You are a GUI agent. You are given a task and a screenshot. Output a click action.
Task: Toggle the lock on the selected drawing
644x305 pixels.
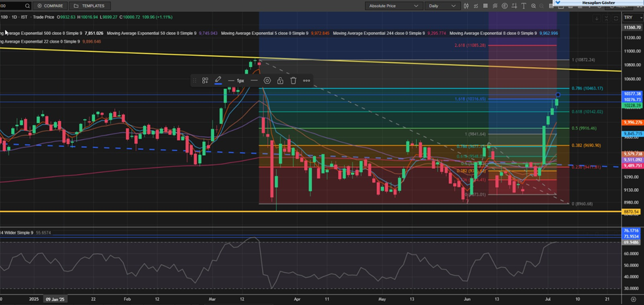280,81
